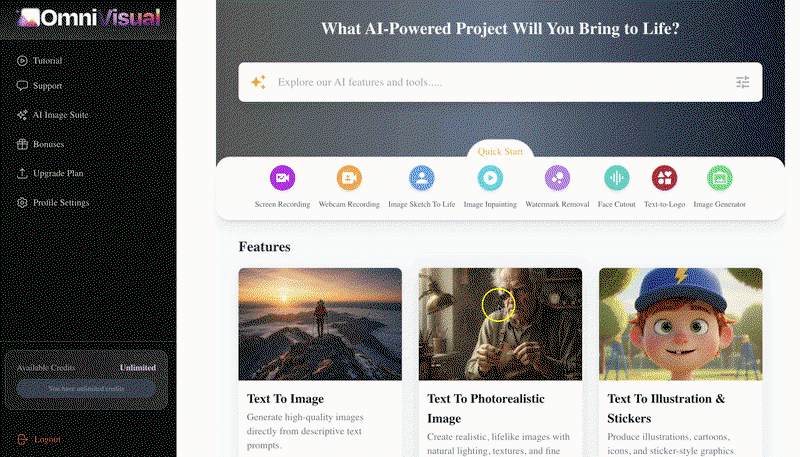Click the sparkle icon in search bar
800x457 pixels.
coord(259,82)
